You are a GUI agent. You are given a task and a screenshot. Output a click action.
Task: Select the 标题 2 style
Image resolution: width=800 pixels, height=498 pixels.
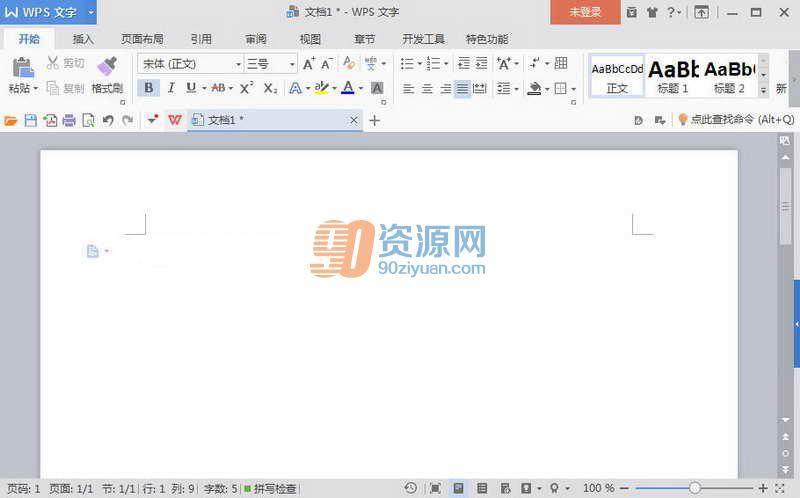point(730,77)
